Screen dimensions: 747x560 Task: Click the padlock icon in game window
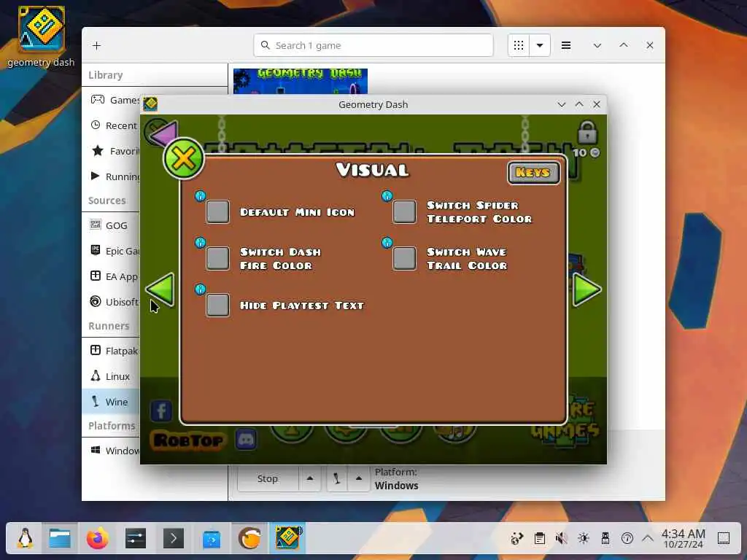pos(587,132)
